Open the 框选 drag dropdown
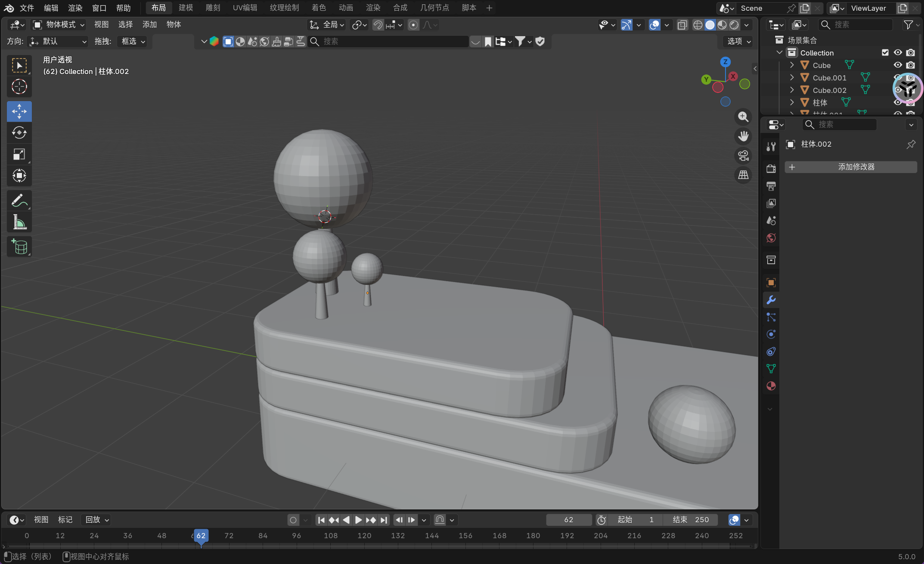 tap(133, 41)
